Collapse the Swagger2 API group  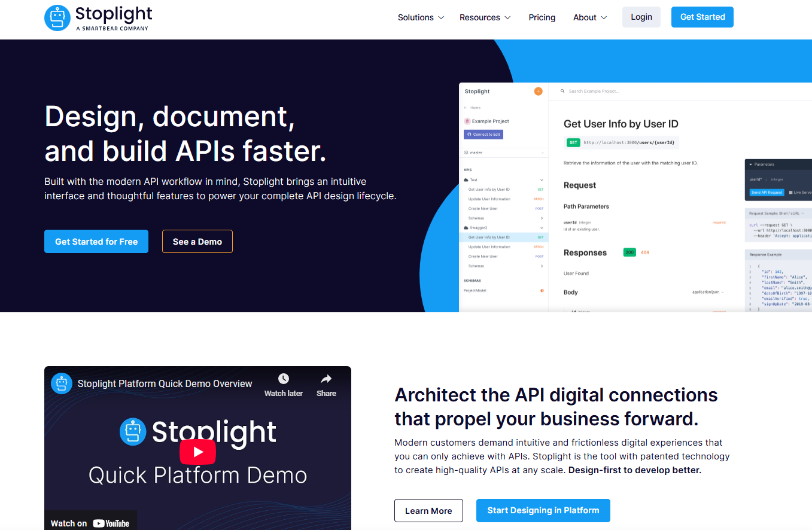point(542,227)
